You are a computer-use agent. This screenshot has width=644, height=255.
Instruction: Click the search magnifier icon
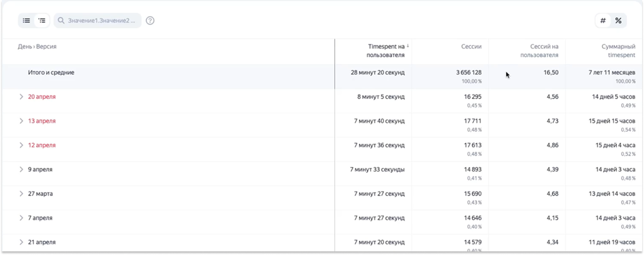click(61, 21)
